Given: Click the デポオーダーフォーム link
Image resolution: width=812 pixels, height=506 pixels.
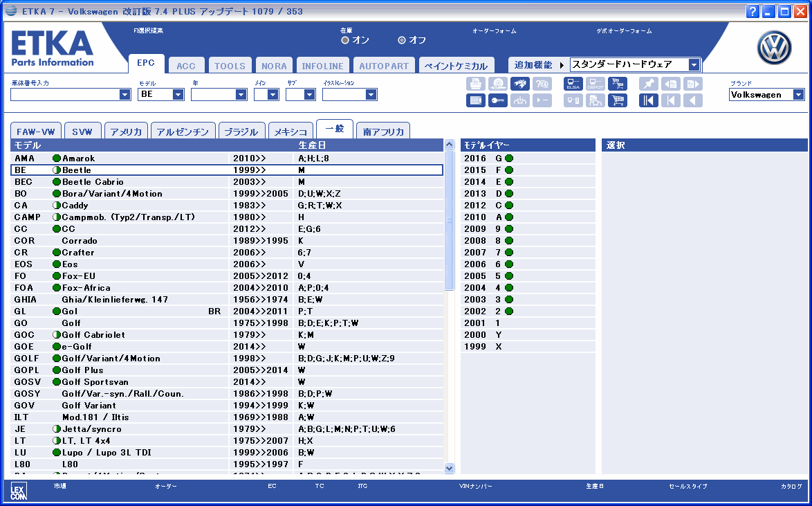Looking at the screenshot, I should (x=624, y=31).
